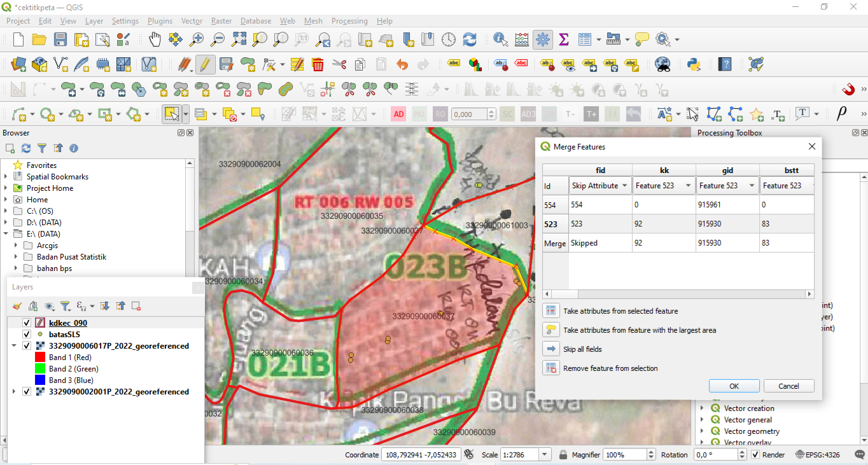Confirm merge with OK button

click(x=734, y=386)
